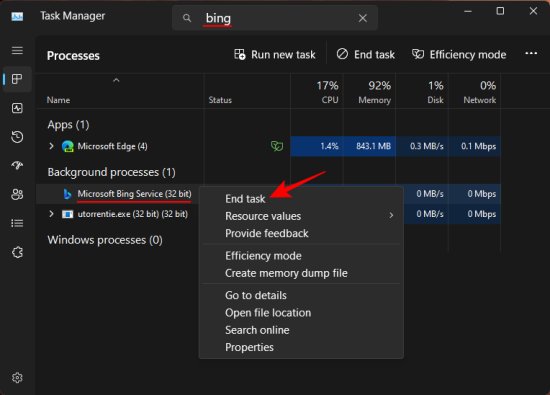Click the utorrentie.exe process icon
This screenshot has width=550, height=395.
[x=68, y=214]
